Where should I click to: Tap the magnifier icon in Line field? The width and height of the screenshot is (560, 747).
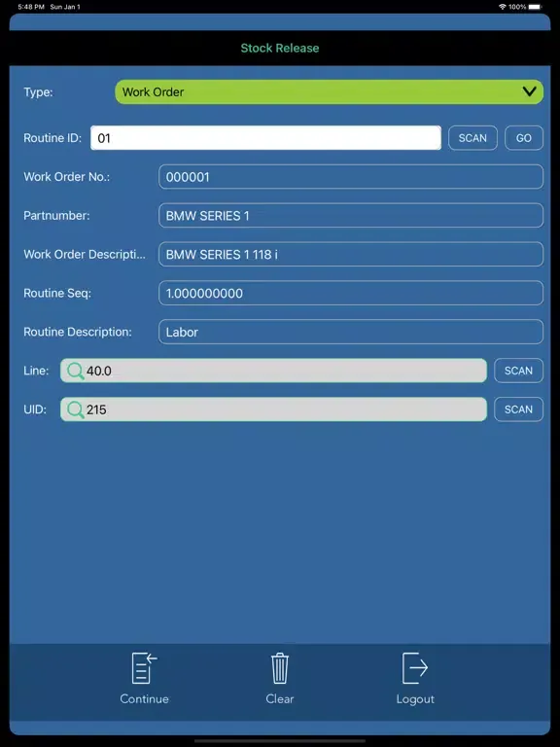point(75,371)
